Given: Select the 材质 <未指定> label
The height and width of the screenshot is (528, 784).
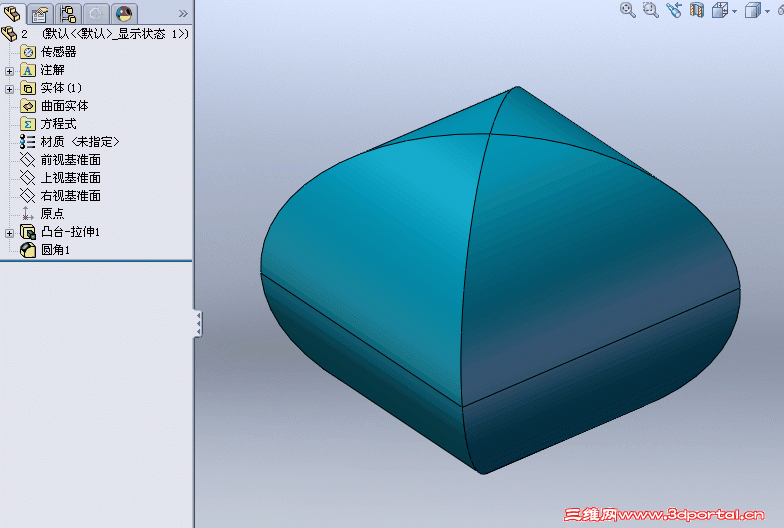Looking at the screenshot, I should (x=80, y=142).
